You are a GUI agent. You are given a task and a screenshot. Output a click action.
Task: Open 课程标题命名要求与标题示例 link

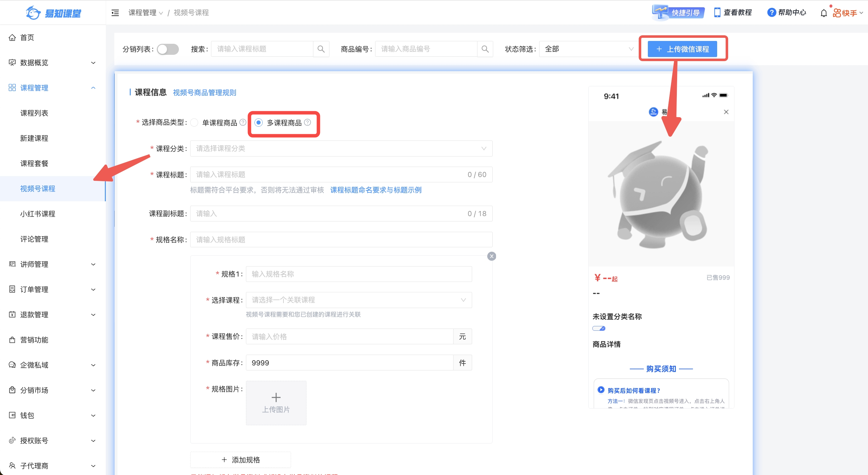click(376, 190)
